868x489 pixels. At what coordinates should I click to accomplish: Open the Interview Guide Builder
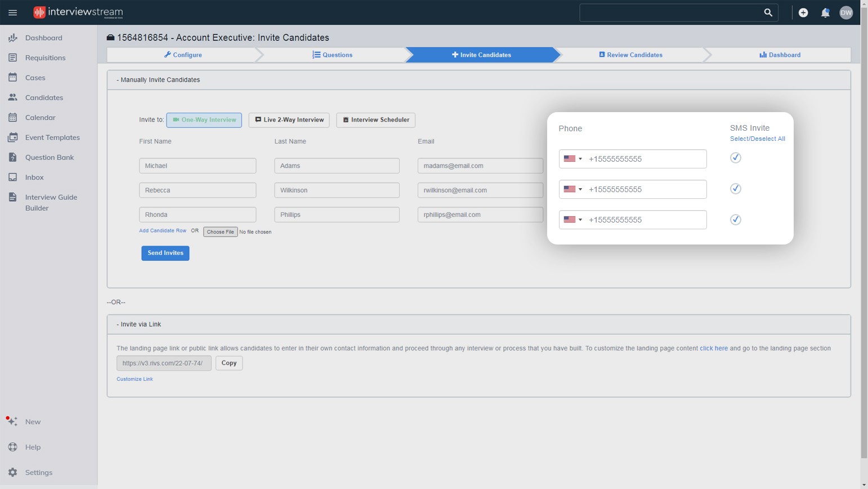(52, 202)
